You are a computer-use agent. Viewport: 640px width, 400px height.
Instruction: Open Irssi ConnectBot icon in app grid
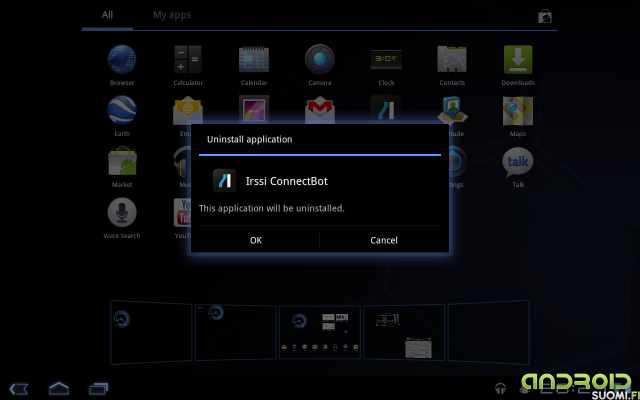click(x=386, y=109)
